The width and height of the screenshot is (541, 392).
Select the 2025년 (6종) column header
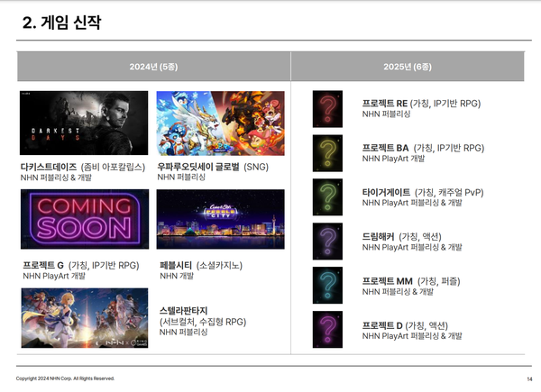tap(406, 67)
